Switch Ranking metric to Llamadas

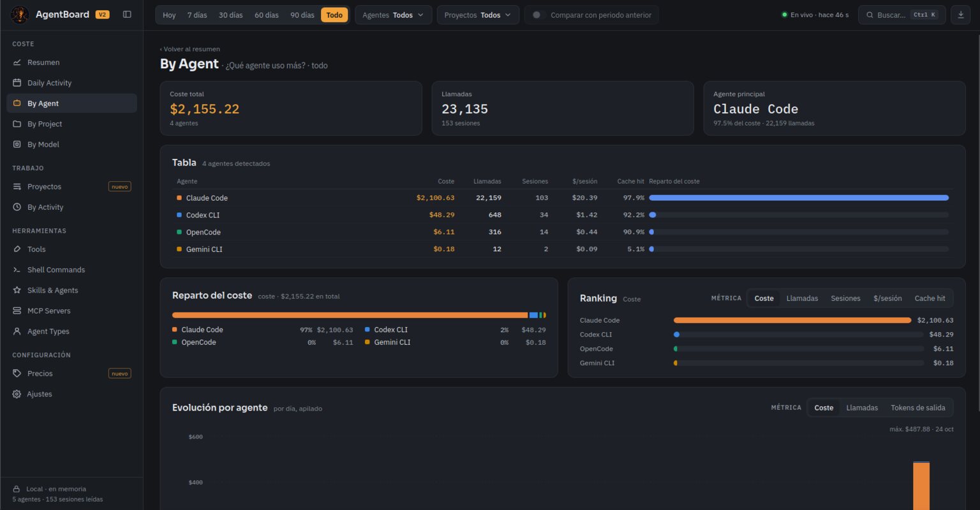[802, 298]
